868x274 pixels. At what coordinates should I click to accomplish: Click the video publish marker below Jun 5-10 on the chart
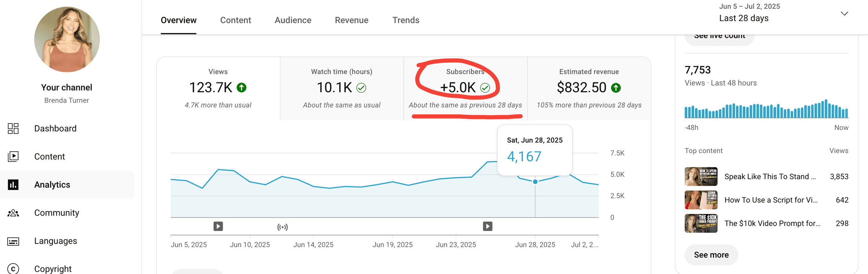(218, 226)
